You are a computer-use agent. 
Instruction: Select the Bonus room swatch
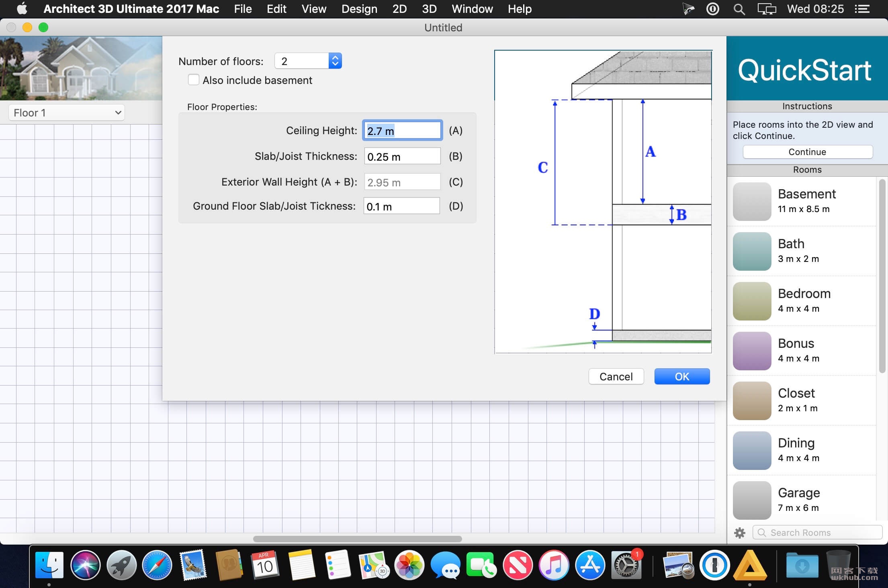coord(752,351)
